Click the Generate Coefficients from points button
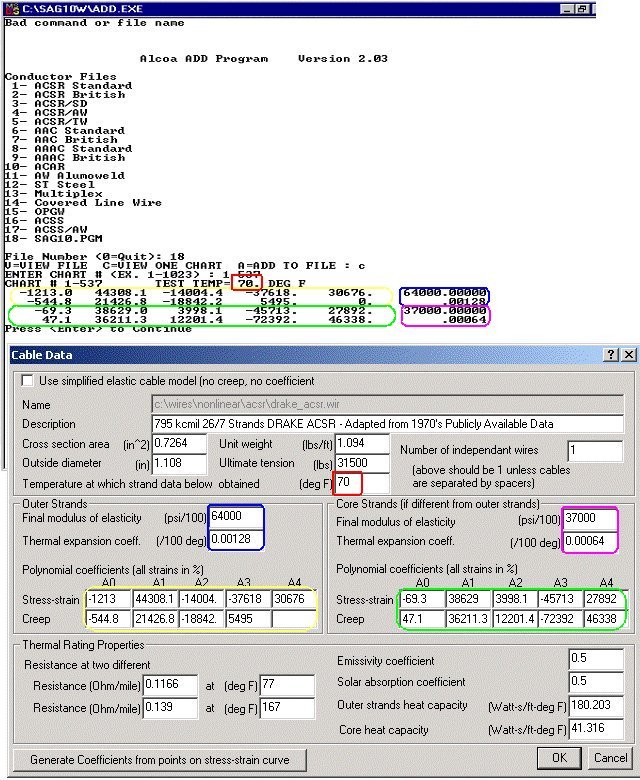Viewport: 640px width, 780px height. [160, 760]
